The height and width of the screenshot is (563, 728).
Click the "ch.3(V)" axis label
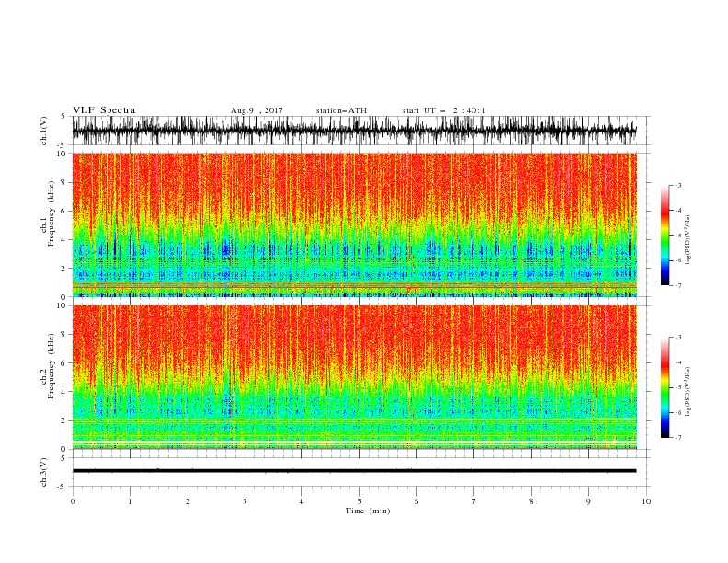[x=43, y=472]
